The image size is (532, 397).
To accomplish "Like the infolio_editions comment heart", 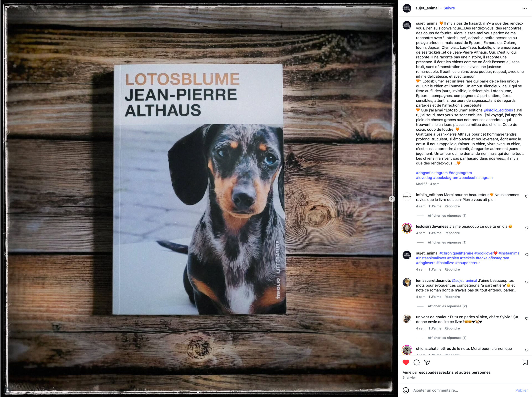I will pos(527,196).
